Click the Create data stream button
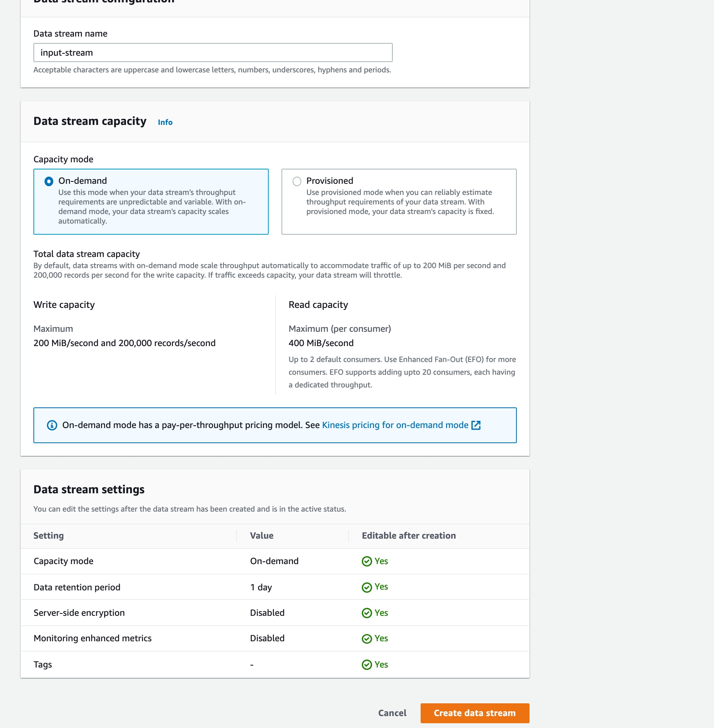The width and height of the screenshot is (714, 728). coord(475,713)
